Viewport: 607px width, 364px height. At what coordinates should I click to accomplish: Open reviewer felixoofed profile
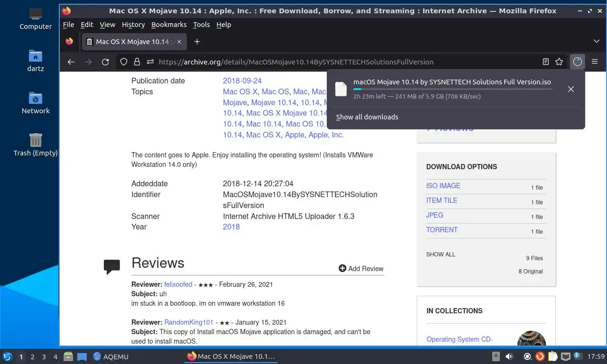(x=178, y=284)
